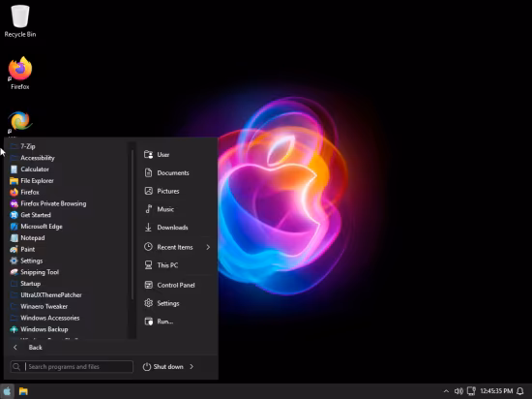Click the Firefox Private Browsing text
This screenshot has height=399, width=532.
[x=53, y=203]
